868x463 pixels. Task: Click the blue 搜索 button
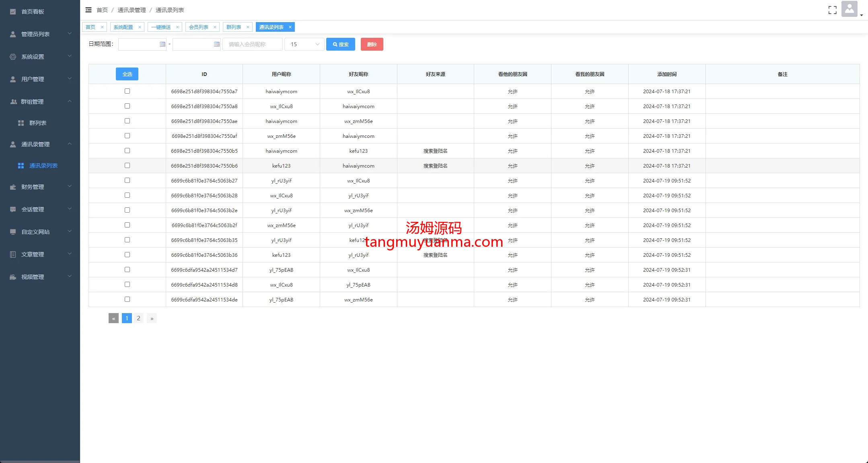click(x=340, y=44)
